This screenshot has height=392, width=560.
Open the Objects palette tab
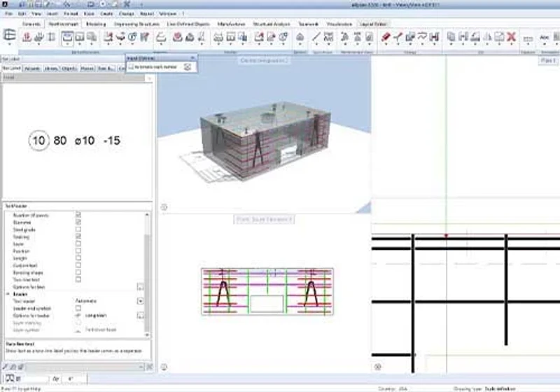[x=69, y=68]
